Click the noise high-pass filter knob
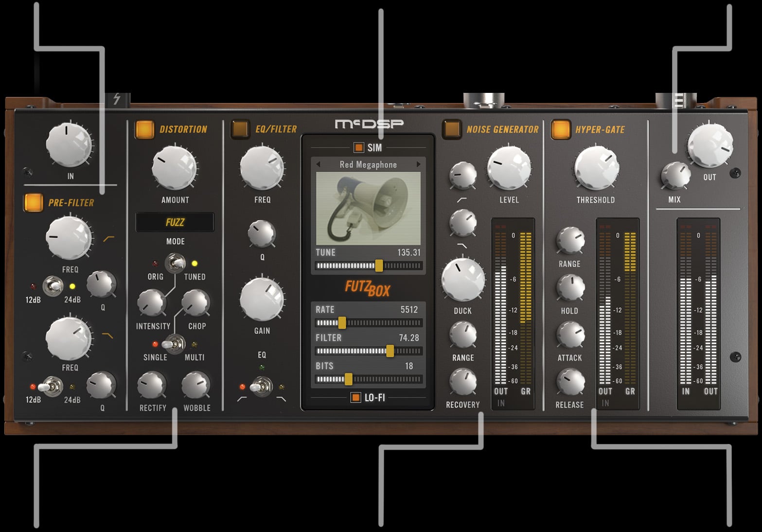 click(x=463, y=176)
